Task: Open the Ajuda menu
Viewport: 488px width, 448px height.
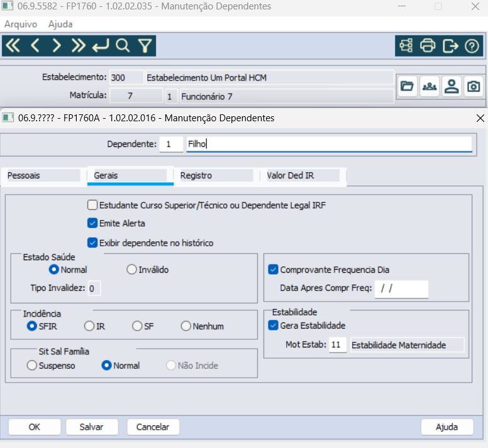Action: (x=60, y=25)
